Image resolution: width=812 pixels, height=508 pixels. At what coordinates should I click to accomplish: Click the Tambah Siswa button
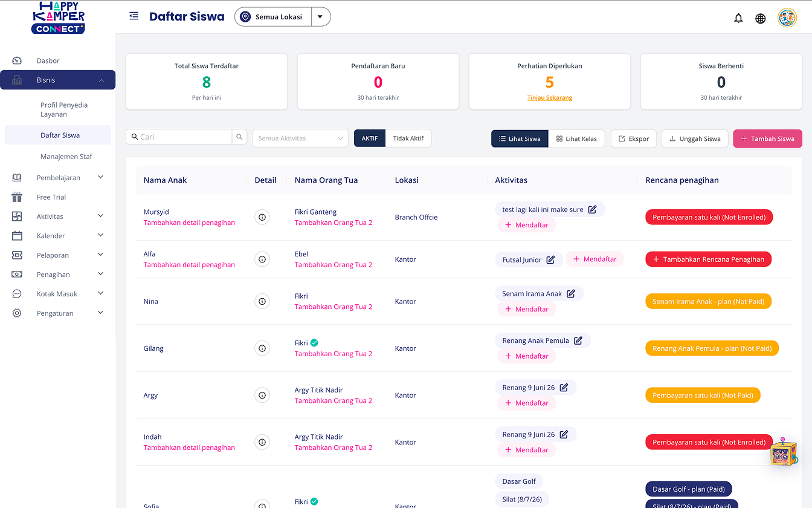click(768, 138)
